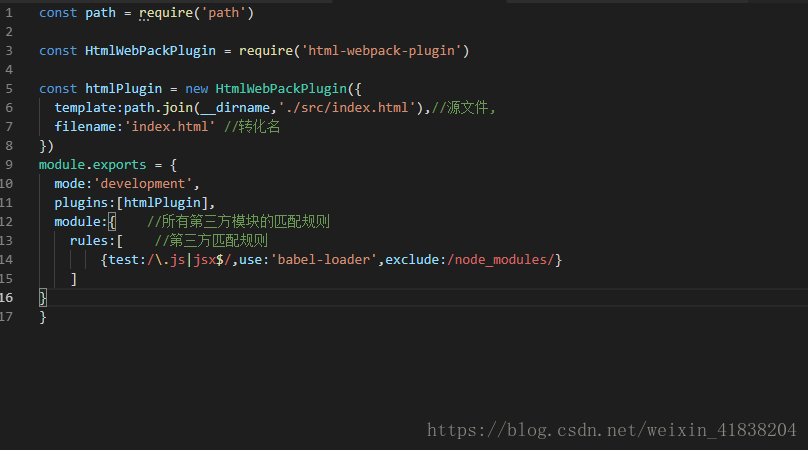
Task: Click the 'path' string in require call
Action: click(224, 13)
